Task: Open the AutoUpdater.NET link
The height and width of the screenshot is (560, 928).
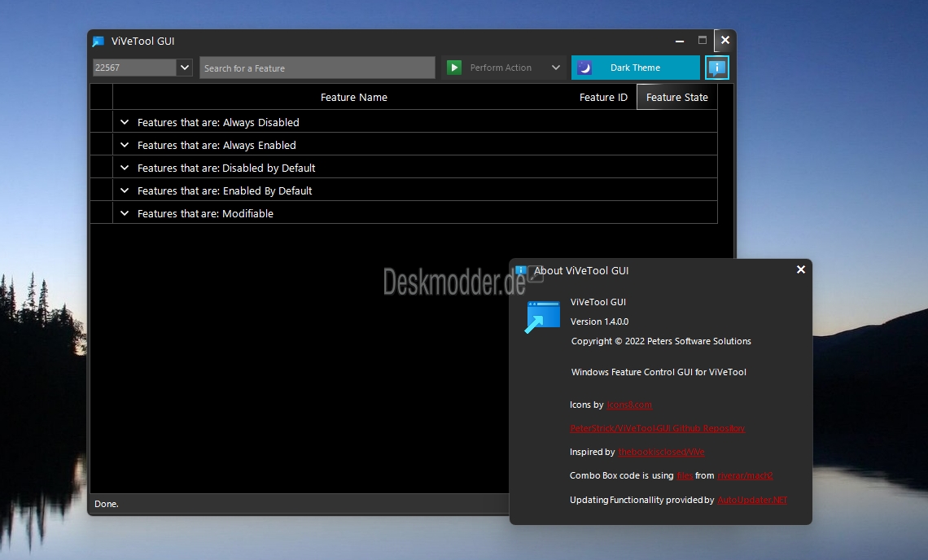Action: coord(752,501)
